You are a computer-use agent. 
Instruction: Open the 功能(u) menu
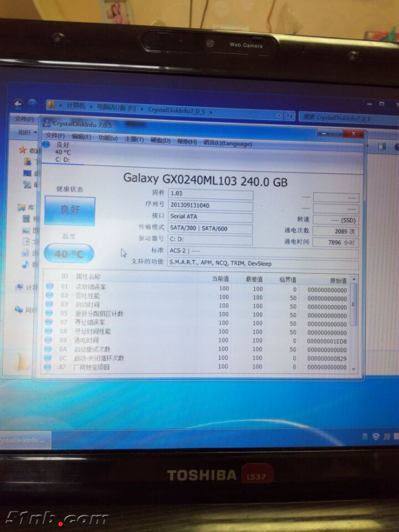pyautogui.click(x=108, y=138)
